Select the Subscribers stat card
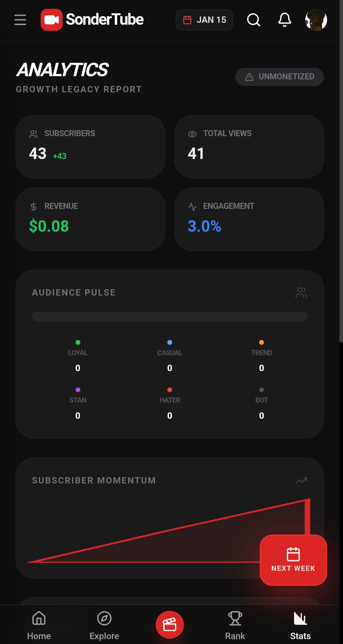The width and height of the screenshot is (343, 644). [x=90, y=146]
